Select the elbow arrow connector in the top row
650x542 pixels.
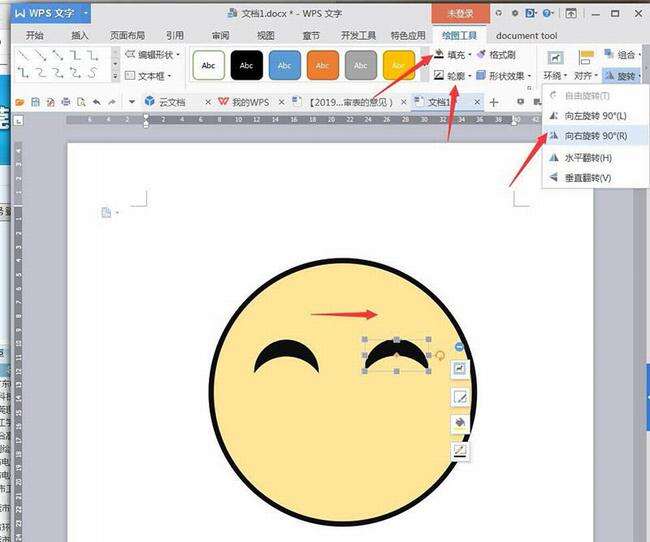pyautogui.click(x=92, y=55)
